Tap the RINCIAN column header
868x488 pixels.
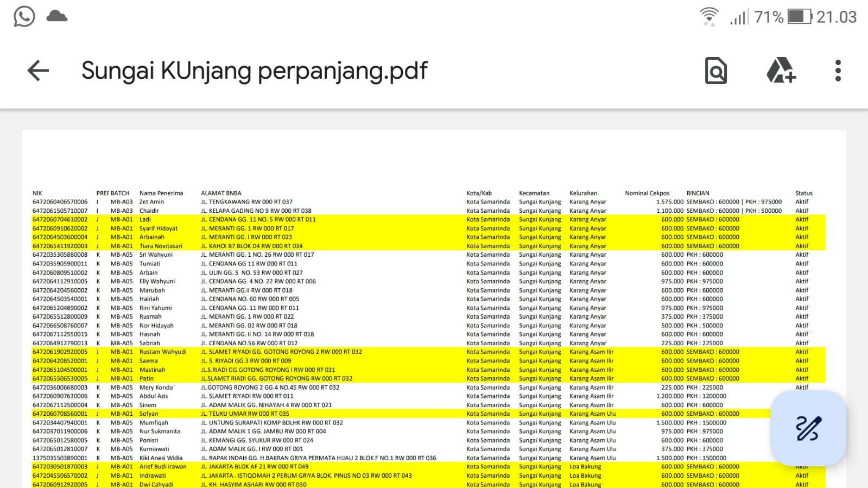tap(698, 193)
